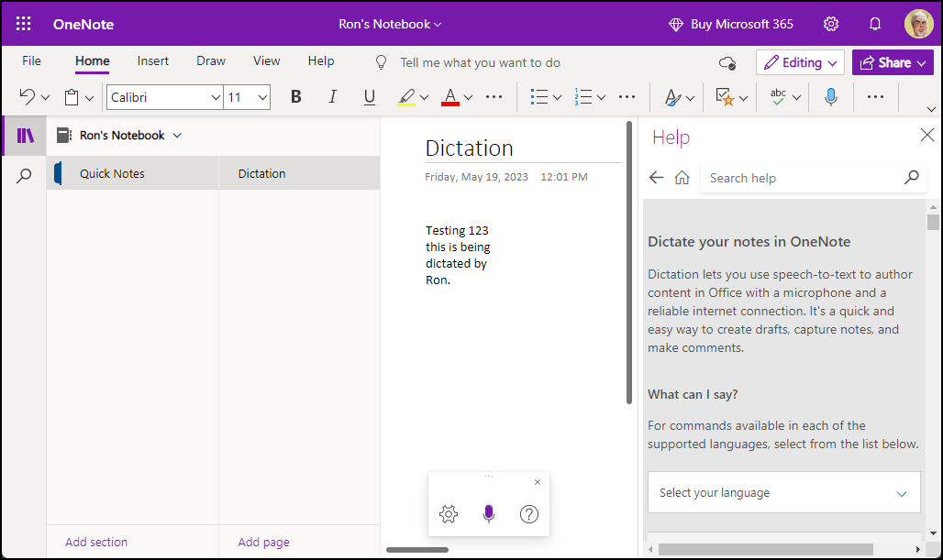Viewport: 943px width, 560px height.
Task: Toggle the notebooks navigation pane icon
Action: coord(25,136)
